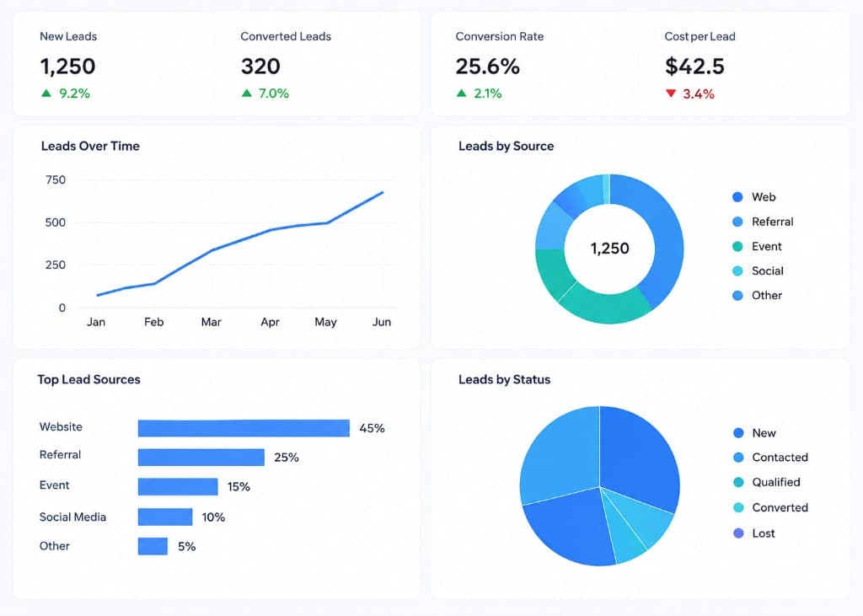Image resolution: width=863 pixels, height=616 pixels.
Task: Click the 25% value next to Referral
Action: pos(287,458)
